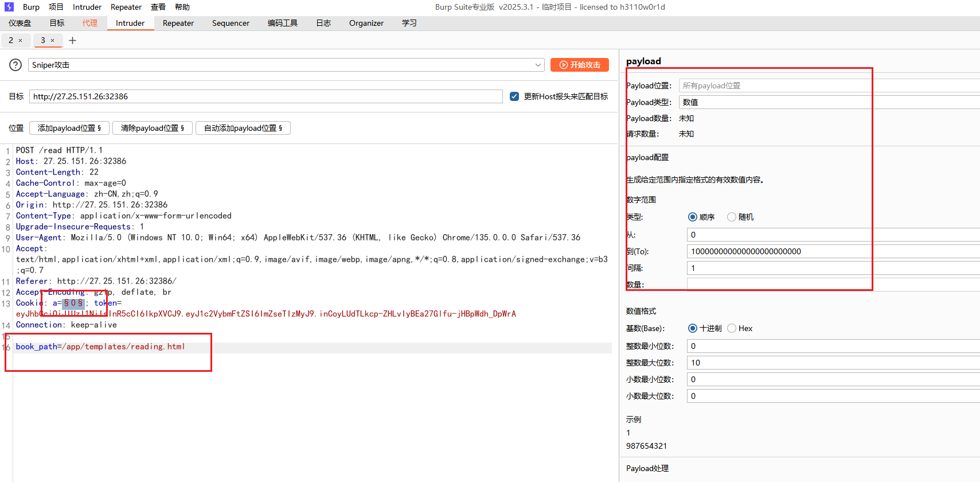
Task: Click the target URL input field
Action: pyautogui.click(x=266, y=96)
